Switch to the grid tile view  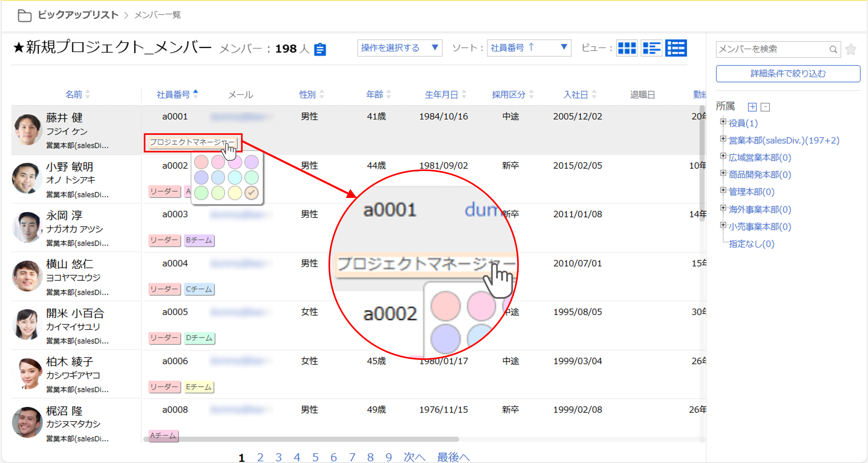627,48
